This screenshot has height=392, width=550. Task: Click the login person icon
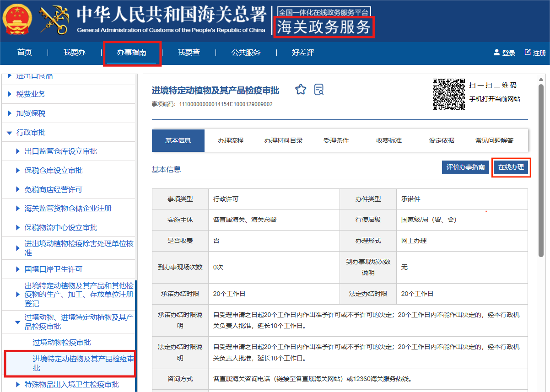pos(496,53)
